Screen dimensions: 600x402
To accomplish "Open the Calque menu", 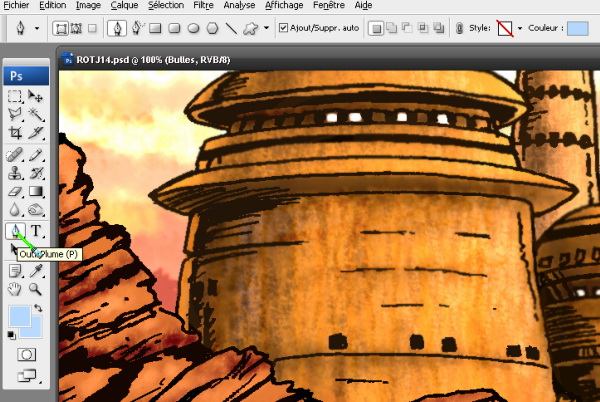I will pos(124,5).
